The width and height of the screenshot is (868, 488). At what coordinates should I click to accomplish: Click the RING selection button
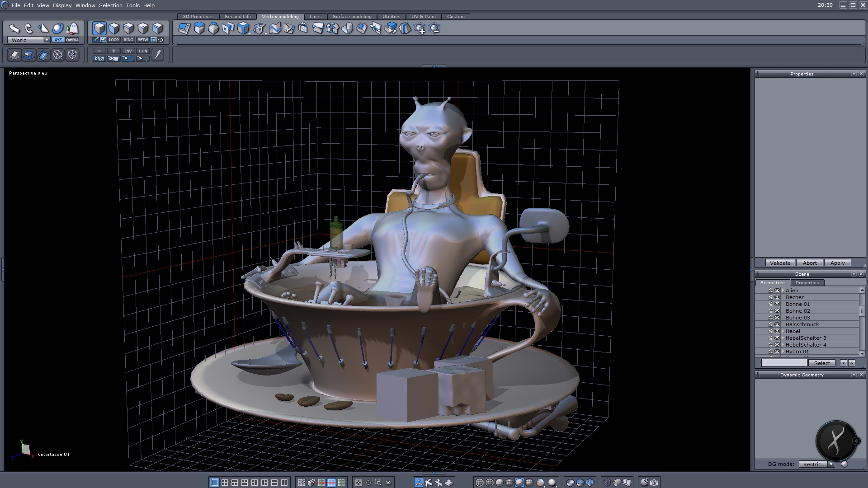click(128, 40)
